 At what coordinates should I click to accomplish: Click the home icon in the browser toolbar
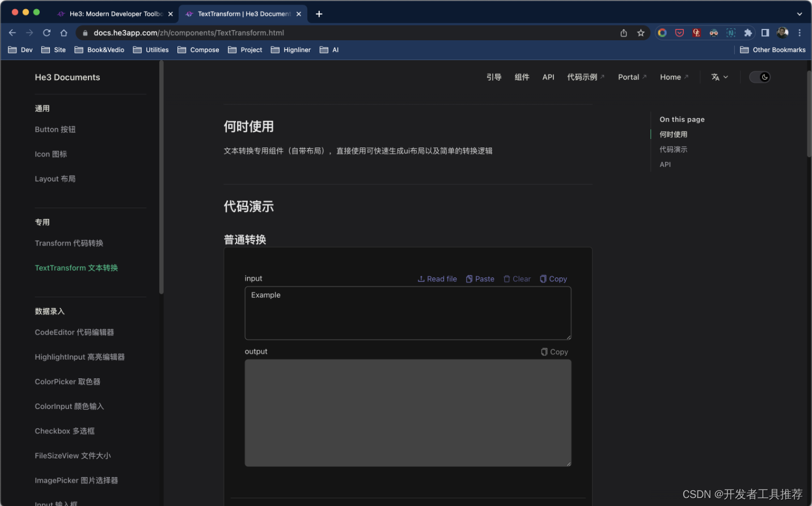(64, 32)
